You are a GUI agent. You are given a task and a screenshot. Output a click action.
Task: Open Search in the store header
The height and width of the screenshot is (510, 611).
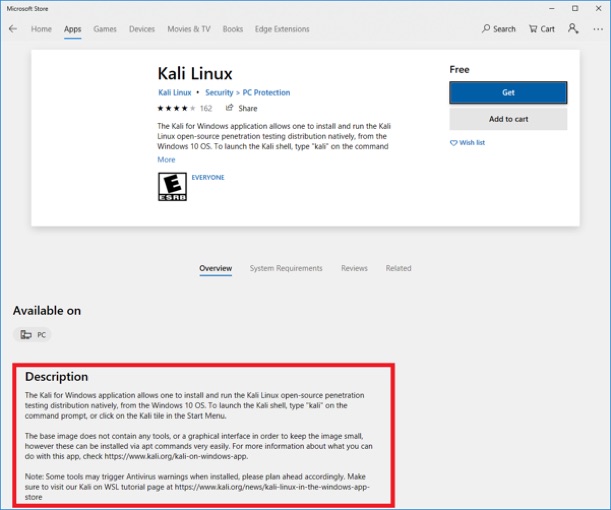coord(498,29)
